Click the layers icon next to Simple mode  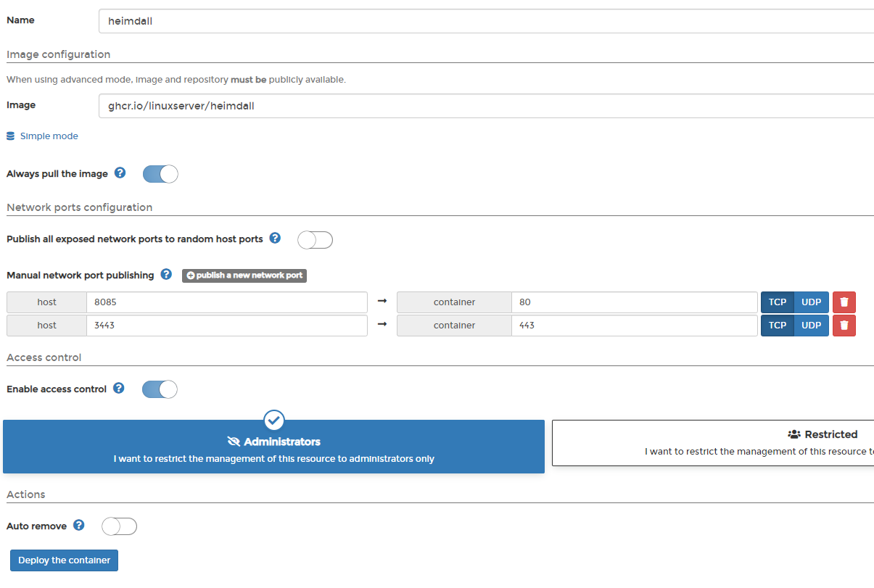[9, 136]
